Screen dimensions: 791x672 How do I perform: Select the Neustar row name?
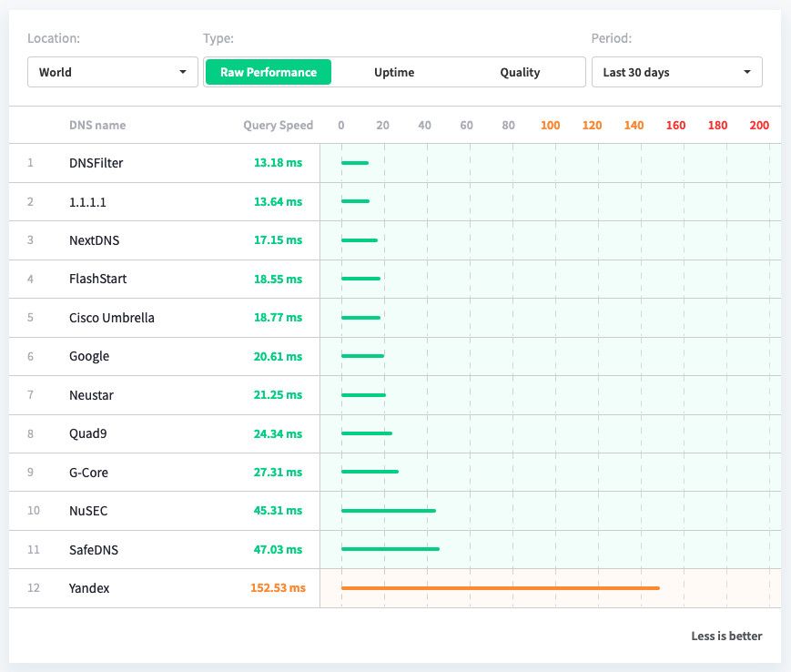click(x=91, y=395)
